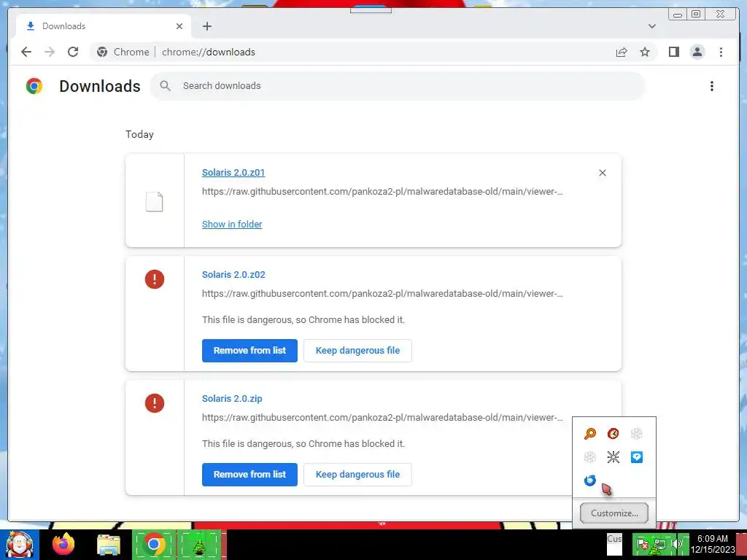Go back using the browser back arrow

pyautogui.click(x=26, y=52)
